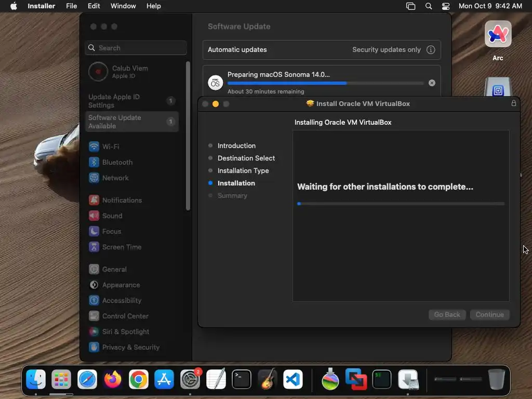Screen dimensions: 532x399
Task: Open Launchpad in the Dock
Action: click(x=61, y=379)
